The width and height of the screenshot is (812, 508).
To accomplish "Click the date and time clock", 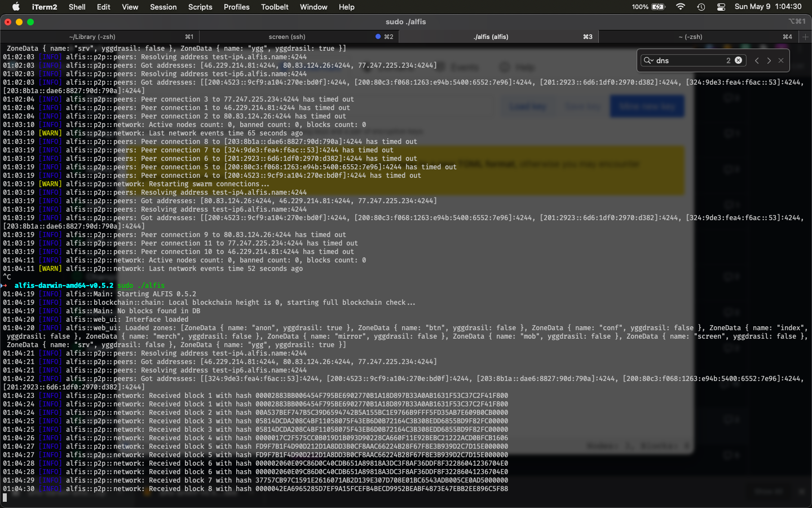I will pyautogui.click(x=768, y=7).
